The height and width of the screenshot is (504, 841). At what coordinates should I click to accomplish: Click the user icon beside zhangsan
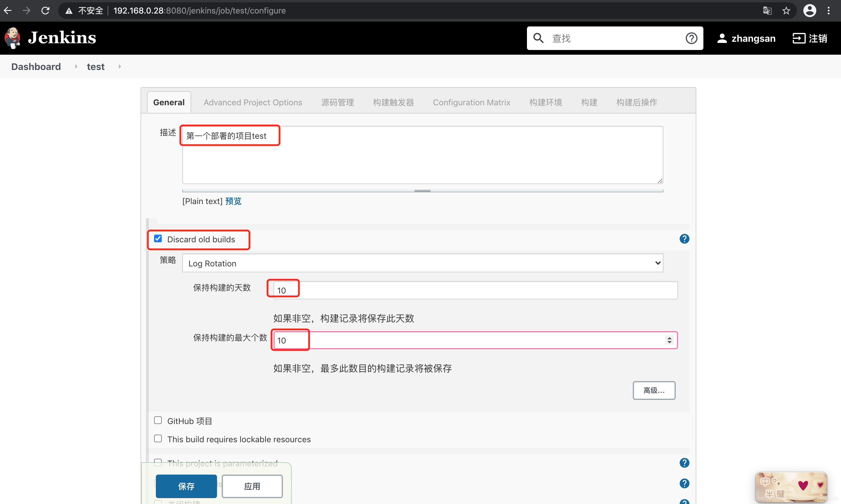point(722,39)
